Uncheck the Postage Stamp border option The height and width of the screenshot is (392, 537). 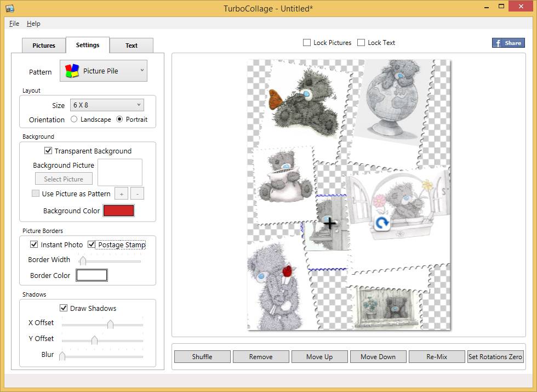coord(92,245)
